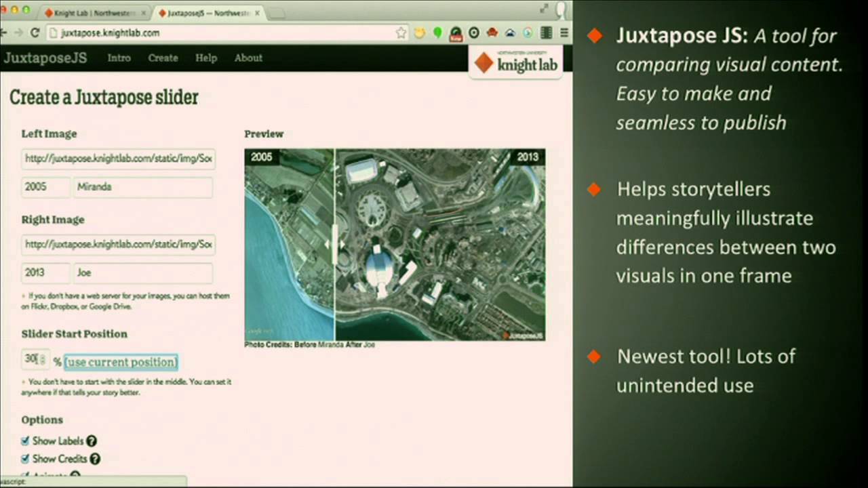This screenshot has width=868, height=488.
Task: Click the right image label field '2013'
Action: 45,272
